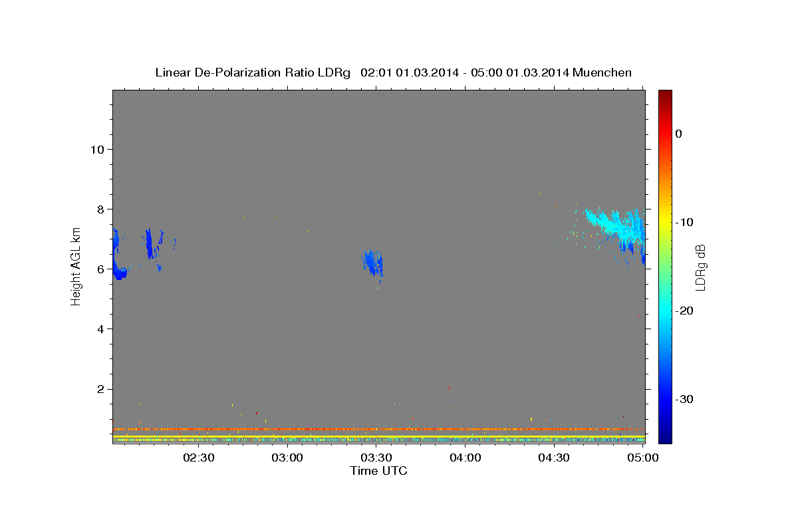This screenshot has height=532, width=798.
Task: Click the 05:00 time tick label
Action: (643, 458)
